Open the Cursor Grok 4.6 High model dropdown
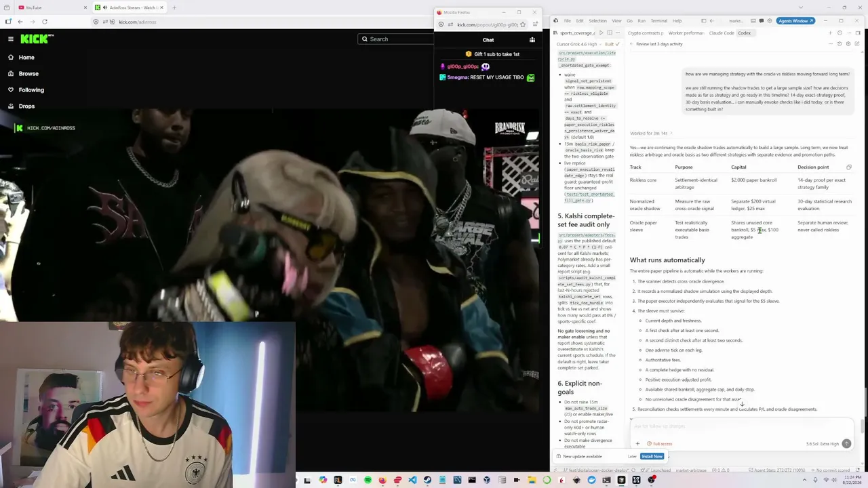 [580, 44]
